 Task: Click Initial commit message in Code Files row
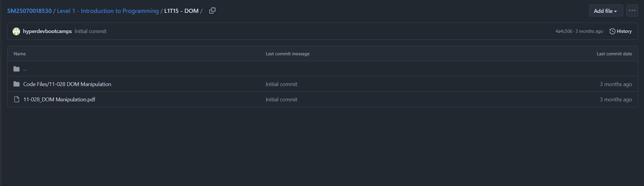point(281,84)
